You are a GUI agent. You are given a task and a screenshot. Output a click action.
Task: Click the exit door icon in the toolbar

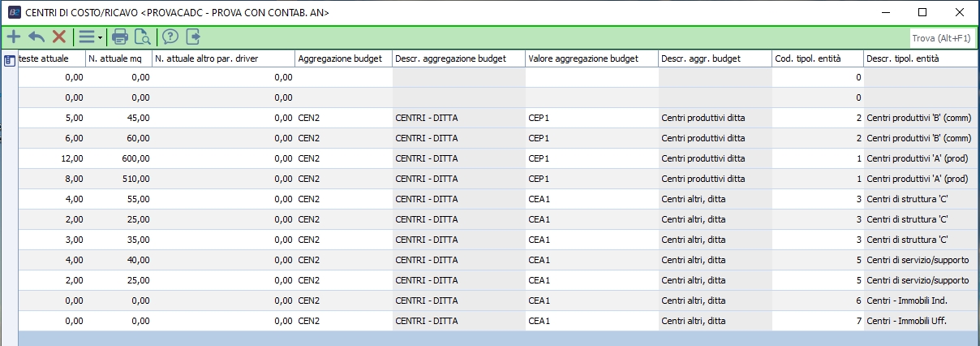coord(193,37)
